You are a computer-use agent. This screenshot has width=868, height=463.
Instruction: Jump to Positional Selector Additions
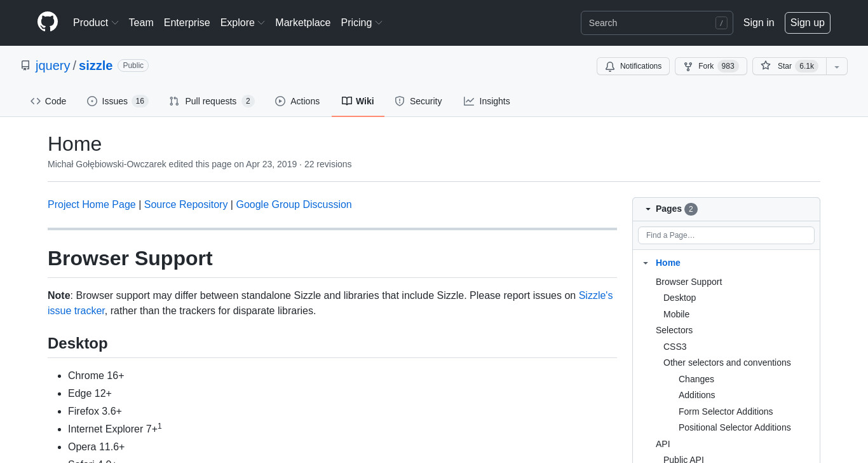pyautogui.click(x=735, y=427)
